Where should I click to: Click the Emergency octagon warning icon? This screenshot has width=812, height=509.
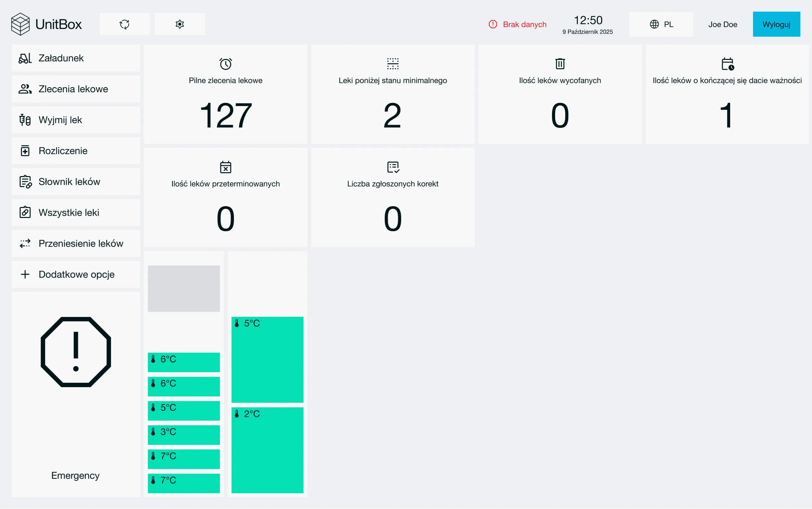(76, 352)
